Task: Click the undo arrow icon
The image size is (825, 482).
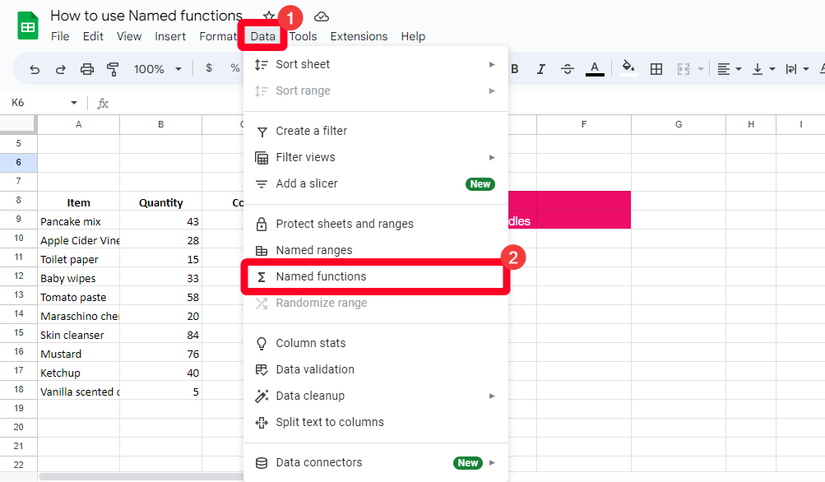Action: 35,69
